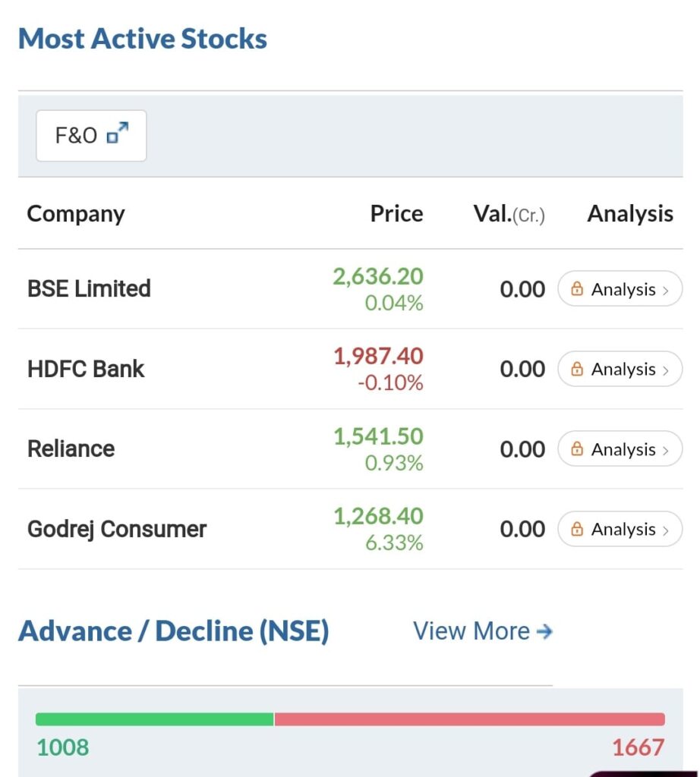
Task: Click HDFC Bank price 1,987.40
Action: point(378,357)
